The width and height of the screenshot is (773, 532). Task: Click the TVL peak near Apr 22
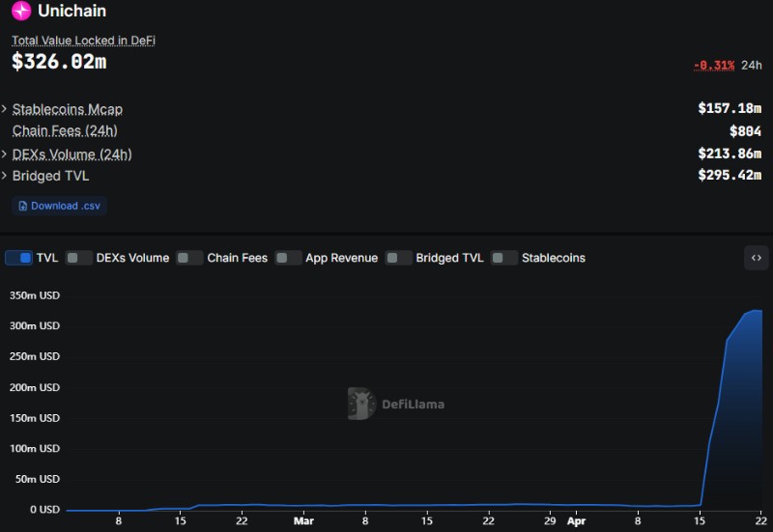pos(759,311)
